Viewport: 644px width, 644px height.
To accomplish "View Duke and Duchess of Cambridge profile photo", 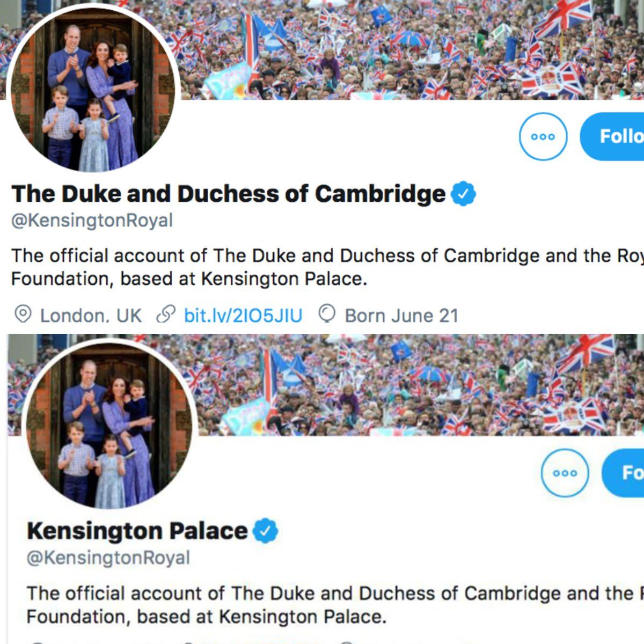I will click(x=92, y=89).
